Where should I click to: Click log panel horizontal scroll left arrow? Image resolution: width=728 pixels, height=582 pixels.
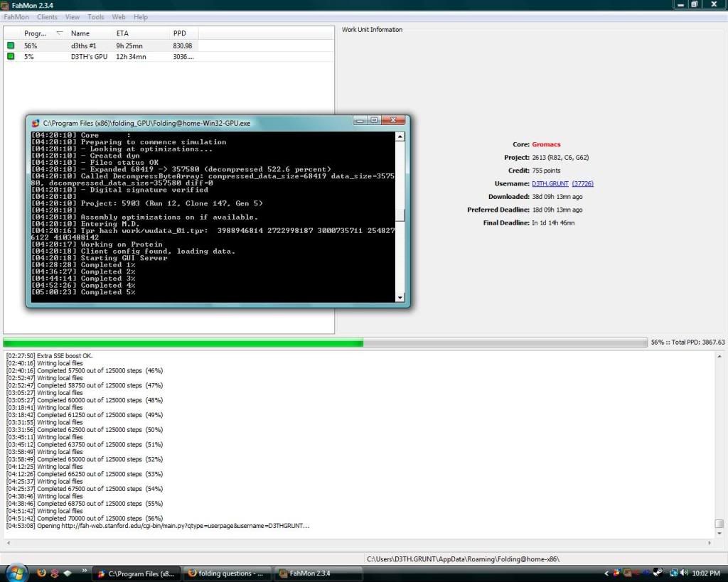coord(8,542)
